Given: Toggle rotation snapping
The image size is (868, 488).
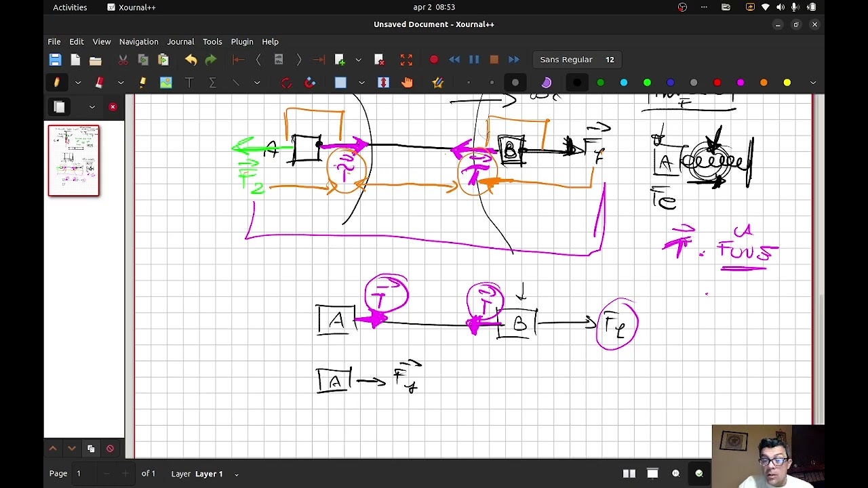Looking at the screenshot, I should [x=286, y=83].
